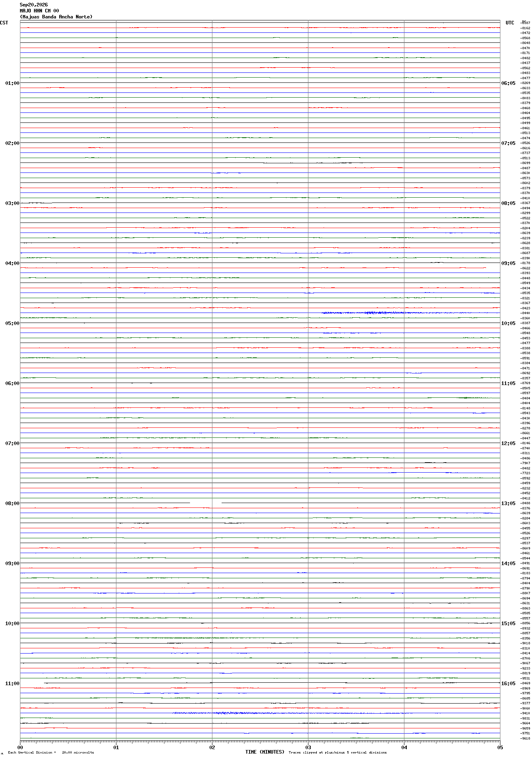Click the gap in the 08:00 black trace
This screenshot has height=758, width=532.
point(206,503)
